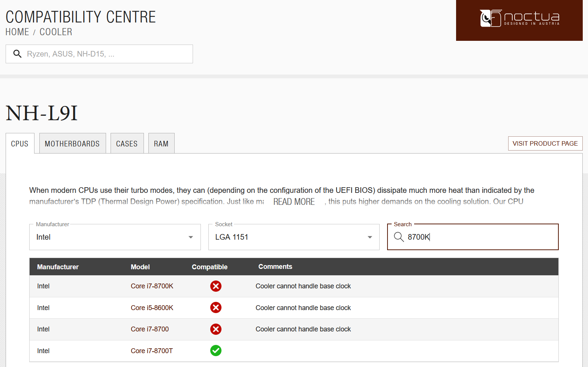The image size is (588, 367).
Task: Click Intel manufacturer cell in i7-8700T row
Action: [43, 351]
